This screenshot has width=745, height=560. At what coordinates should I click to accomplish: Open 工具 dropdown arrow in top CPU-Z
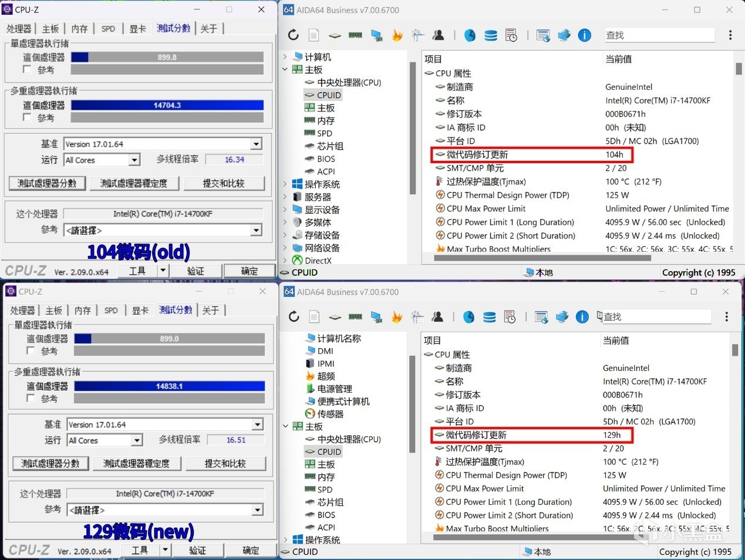pos(163,271)
